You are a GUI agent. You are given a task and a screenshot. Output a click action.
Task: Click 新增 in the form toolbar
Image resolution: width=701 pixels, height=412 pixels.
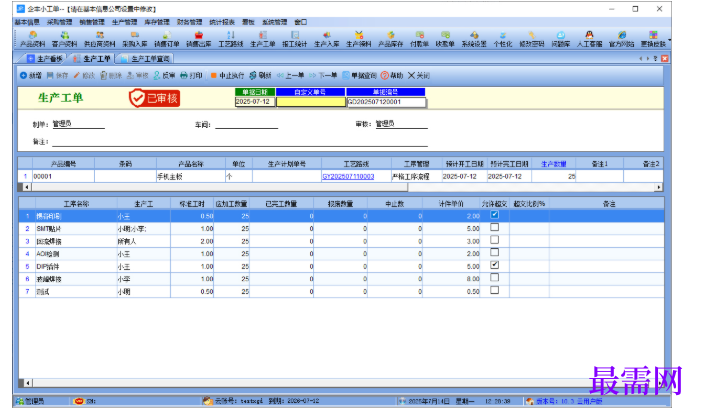coord(30,76)
